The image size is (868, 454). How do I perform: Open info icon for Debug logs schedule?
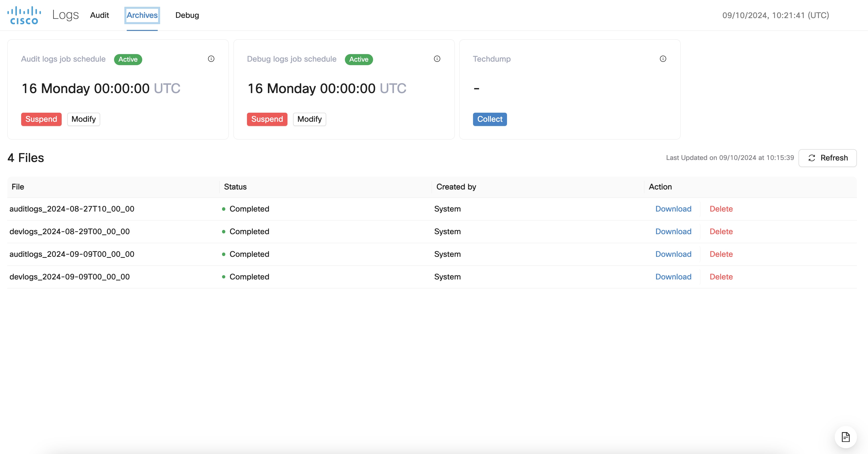click(x=437, y=59)
